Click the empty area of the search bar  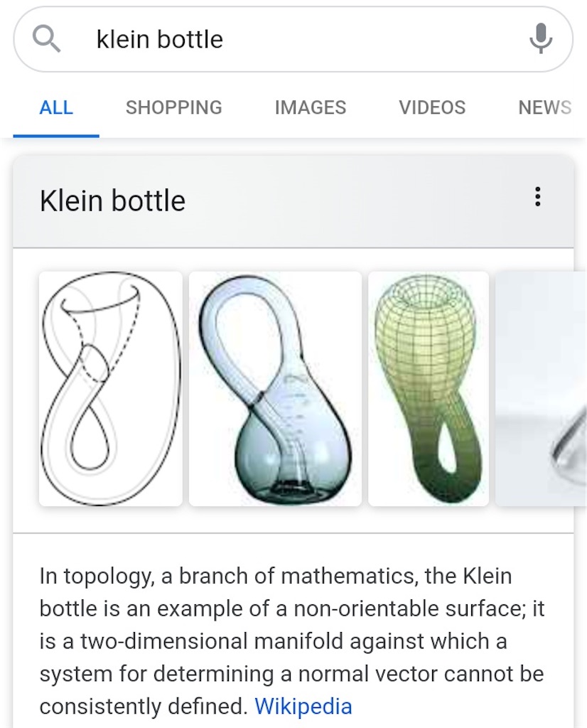click(371, 39)
